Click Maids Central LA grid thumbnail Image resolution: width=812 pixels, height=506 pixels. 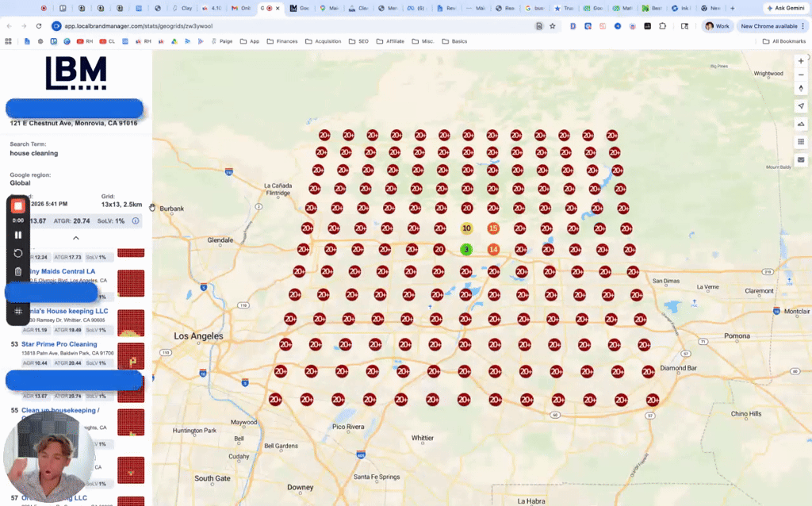coord(131,283)
